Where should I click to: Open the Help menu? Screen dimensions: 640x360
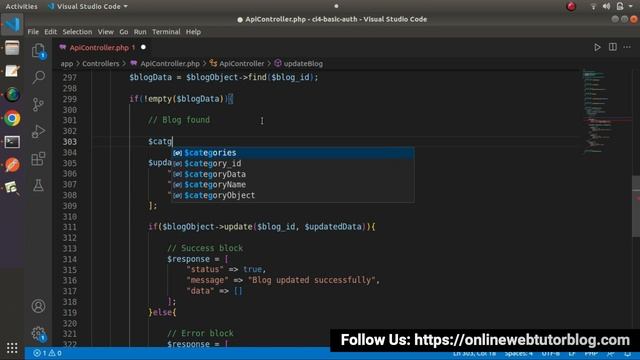click(193, 32)
